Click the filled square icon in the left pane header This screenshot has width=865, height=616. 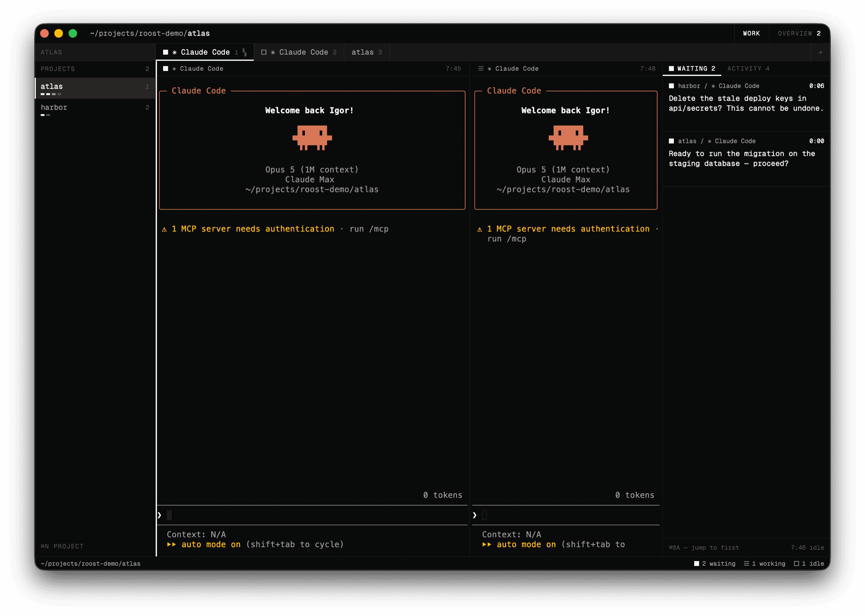166,68
